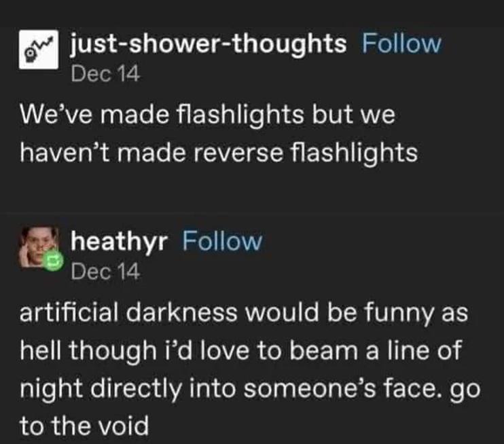Click the final line "to the void"
This screenshot has width=504, height=444.
coord(83,426)
